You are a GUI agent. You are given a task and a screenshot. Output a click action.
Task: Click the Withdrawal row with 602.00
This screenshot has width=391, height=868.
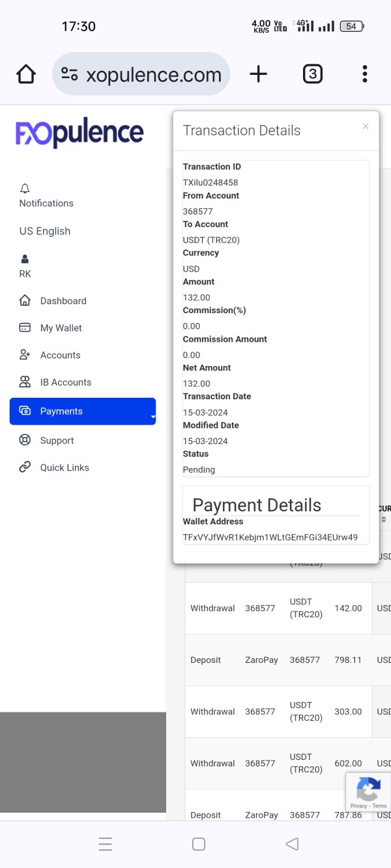pos(288,763)
